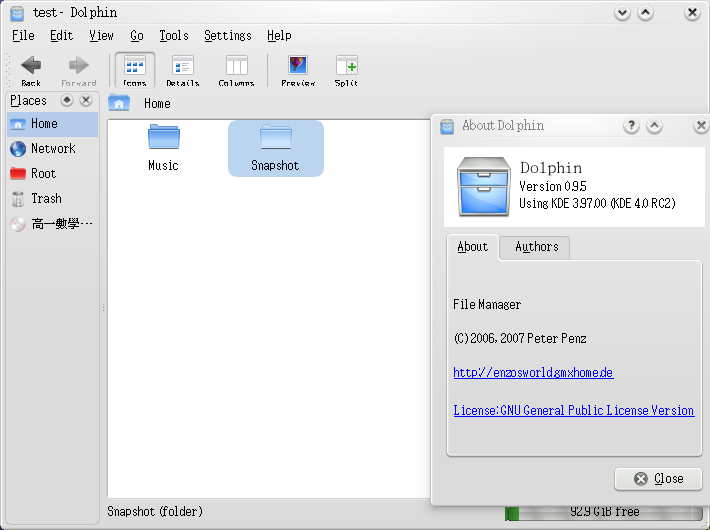This screenshot has width=710, height=530.
Task: Toggle the Preview toolbar button
Action: tap(298, 70)
